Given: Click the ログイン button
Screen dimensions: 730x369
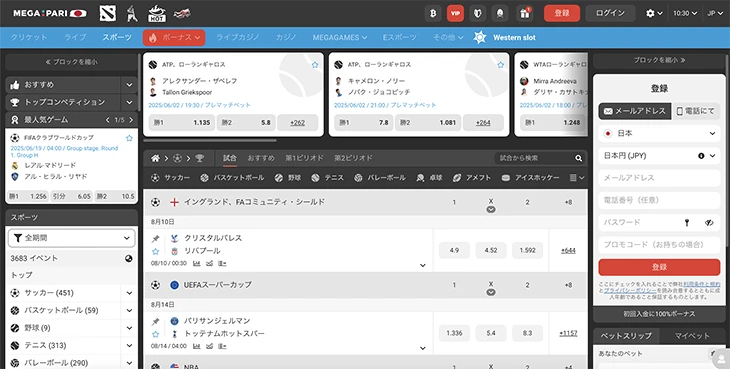Looking at the screenshot, I should [x=610, y=13].
